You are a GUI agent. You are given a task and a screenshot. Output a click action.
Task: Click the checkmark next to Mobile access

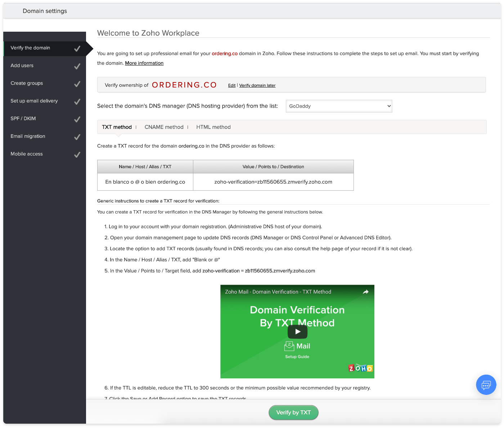tap(77, 154)
